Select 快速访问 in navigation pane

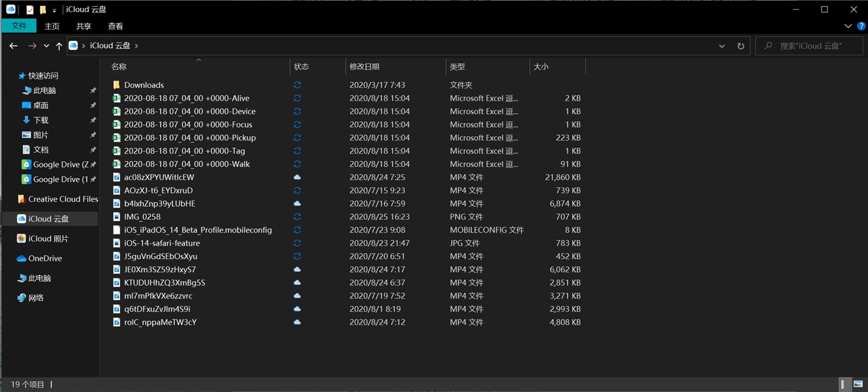[x=43, y=76]
